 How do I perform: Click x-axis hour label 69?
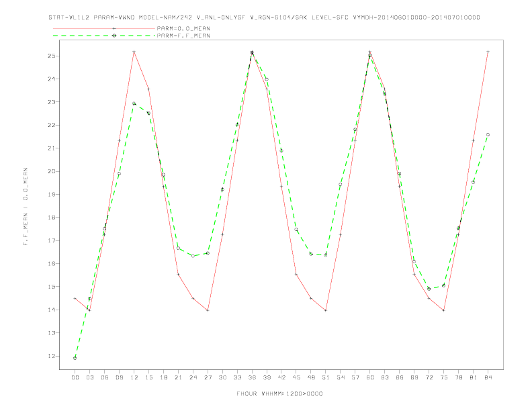coord(414,377)
